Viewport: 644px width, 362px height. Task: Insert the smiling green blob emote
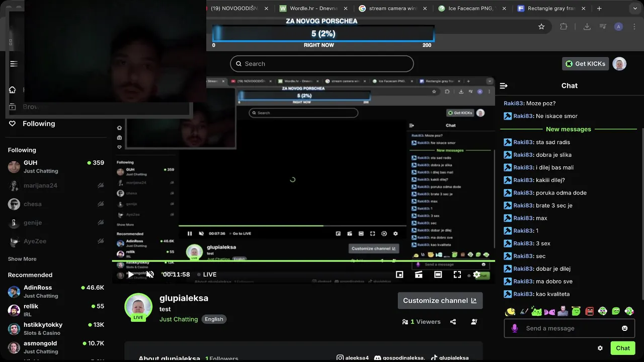(616, 312)
